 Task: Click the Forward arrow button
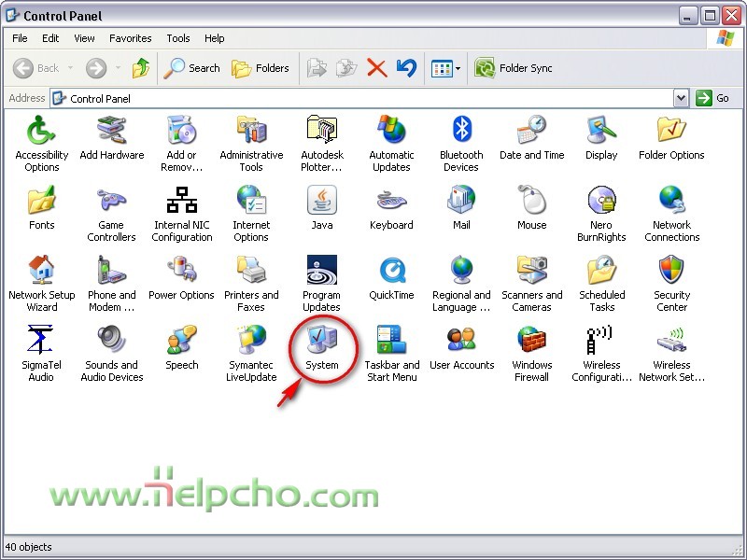(96, 68)
